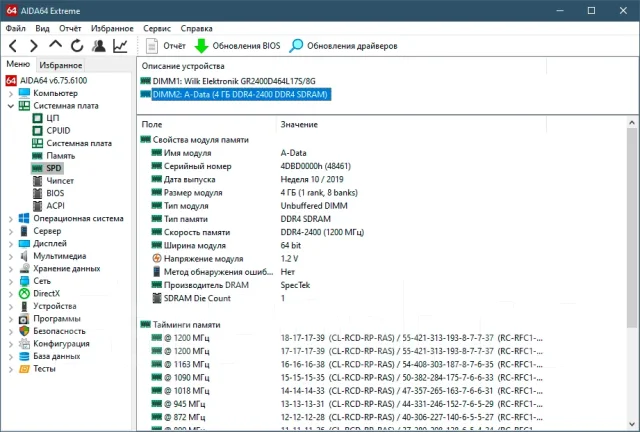Image resolution: width=640 pixels, height=432 pixels.
Task: Click the Сеть network icon
Action: click(x=24, y=281)
